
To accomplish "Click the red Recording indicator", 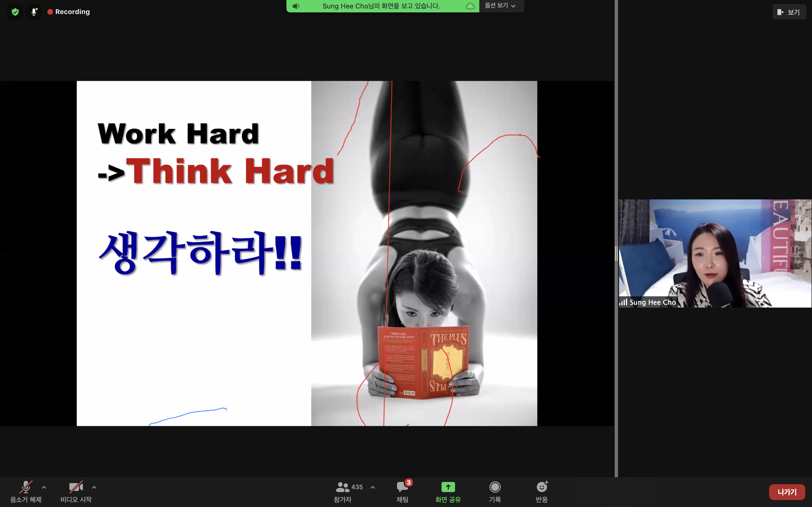I will tap(69, 12).
